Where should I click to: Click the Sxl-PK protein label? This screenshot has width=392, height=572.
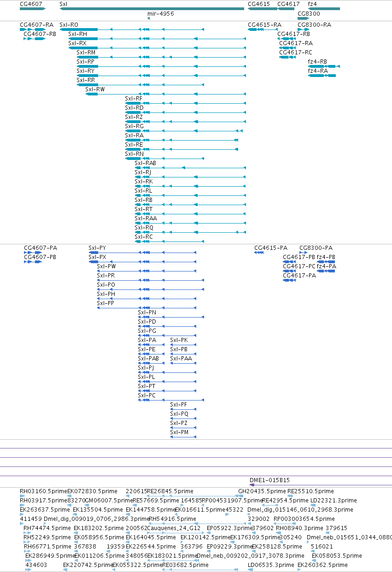click(179, 340)
